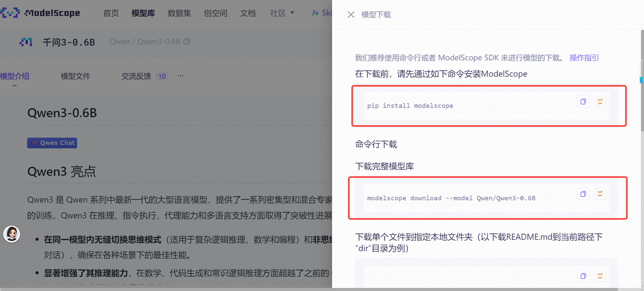This screenshot has height=291, width=644.
Task: Switch to the 模型介绍 tab
Action: click(x=15, y=76)
